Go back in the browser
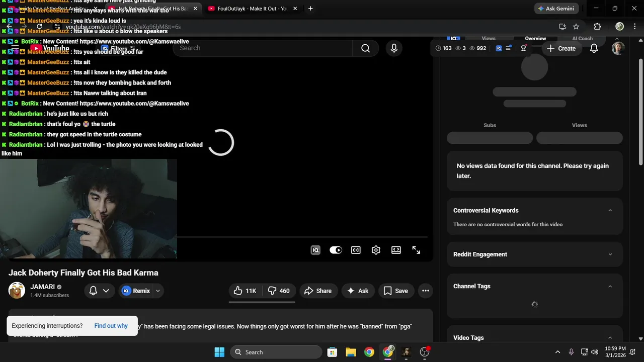 coord(9,26)
